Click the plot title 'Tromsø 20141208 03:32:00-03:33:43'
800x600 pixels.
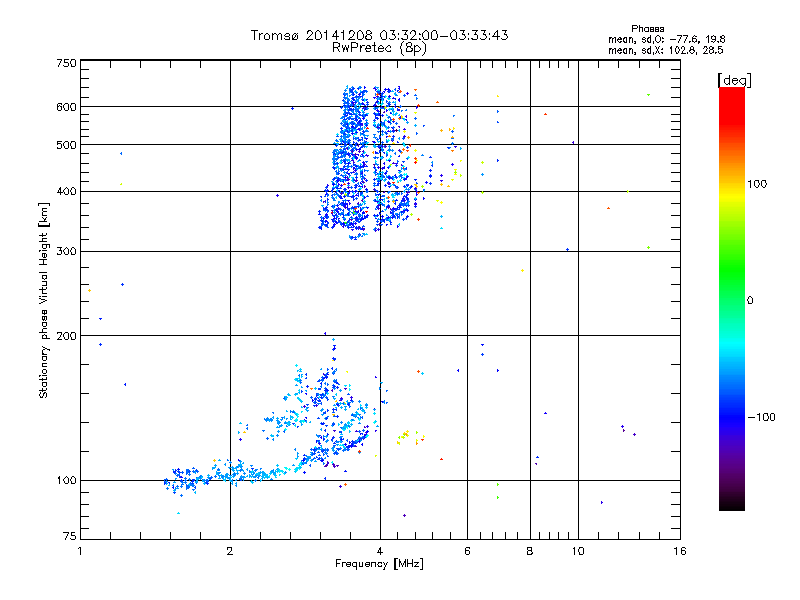[379, 35]
